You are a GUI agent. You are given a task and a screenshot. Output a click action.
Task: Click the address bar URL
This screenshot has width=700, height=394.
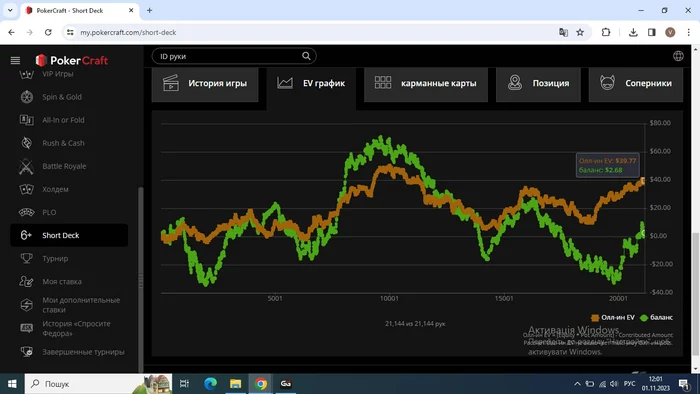128,33
